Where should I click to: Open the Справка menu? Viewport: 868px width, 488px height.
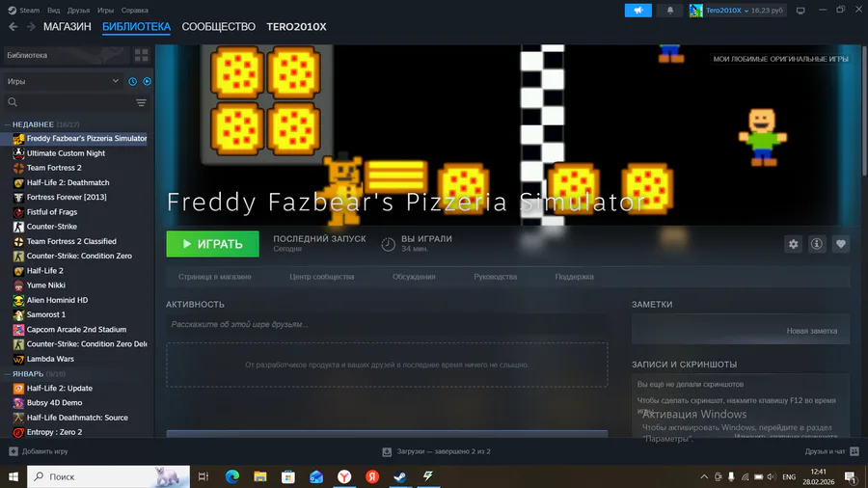[134, 10]
